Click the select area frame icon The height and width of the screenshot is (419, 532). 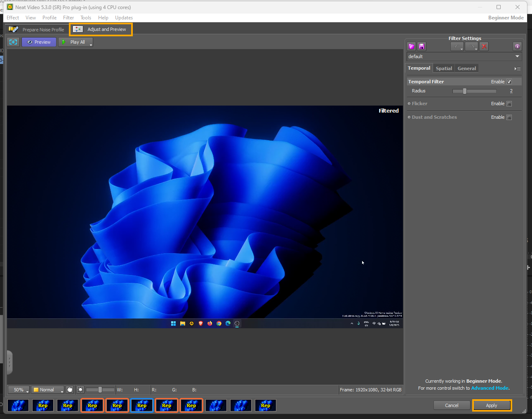13,42
